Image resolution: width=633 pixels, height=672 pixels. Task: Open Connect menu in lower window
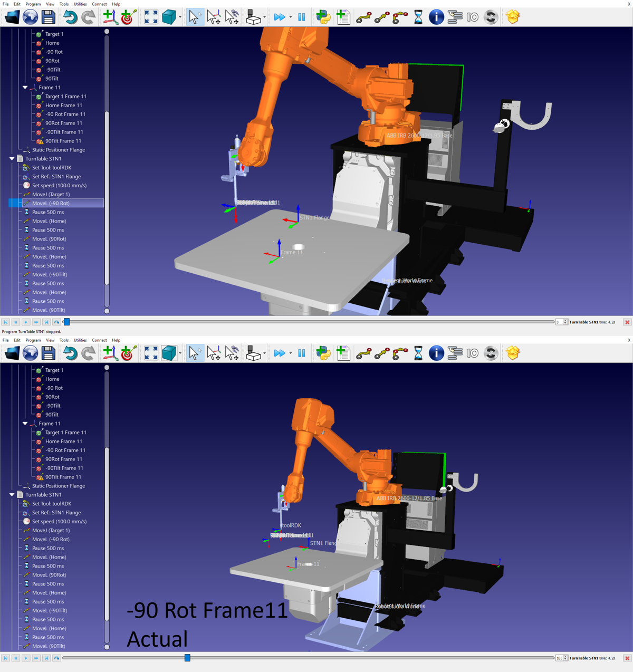click(99, 340)
